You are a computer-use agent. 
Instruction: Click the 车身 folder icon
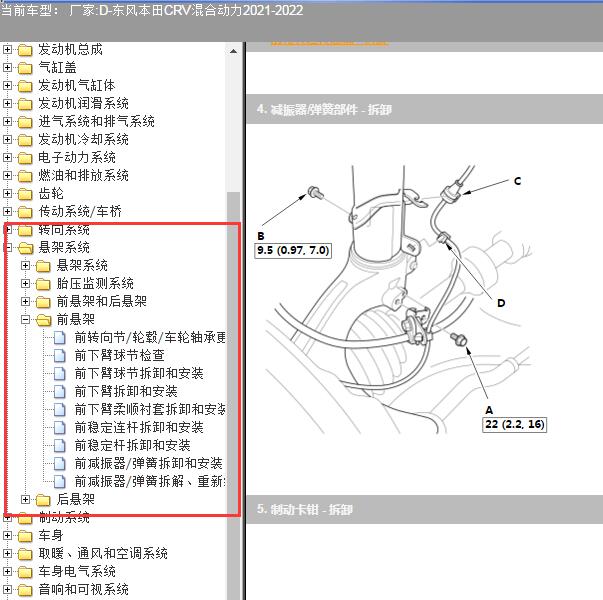click(x=25, y=536)
